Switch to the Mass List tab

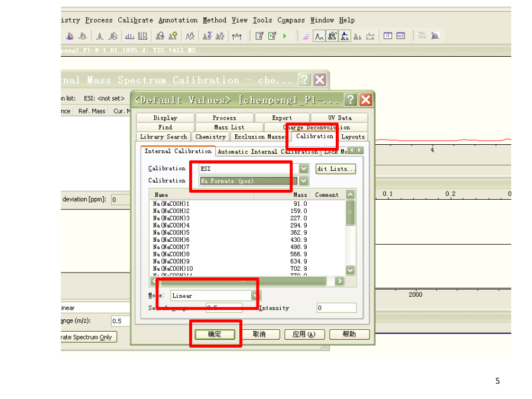pos(229,127)
